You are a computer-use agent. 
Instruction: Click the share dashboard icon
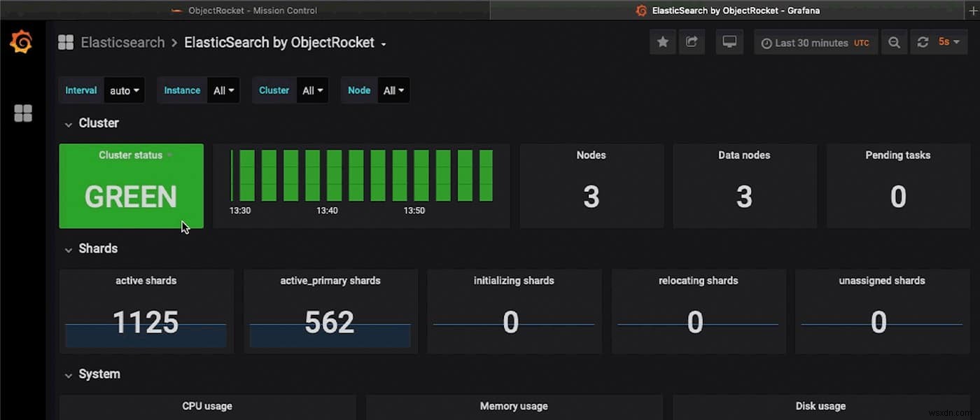692,41
